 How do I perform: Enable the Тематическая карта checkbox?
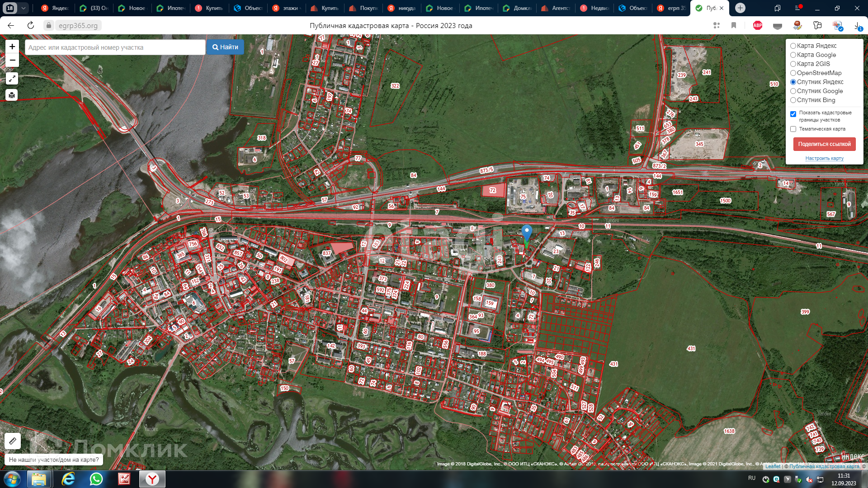coord(793,129)
